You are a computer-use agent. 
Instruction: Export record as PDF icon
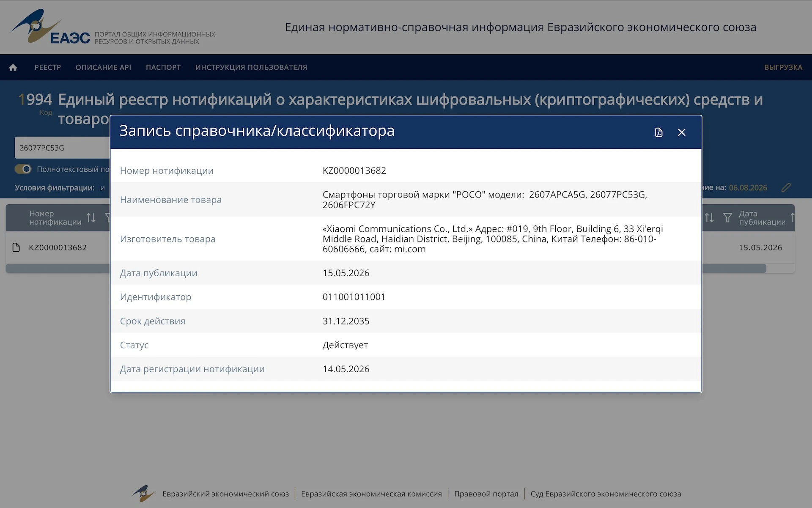click(658, 132)
